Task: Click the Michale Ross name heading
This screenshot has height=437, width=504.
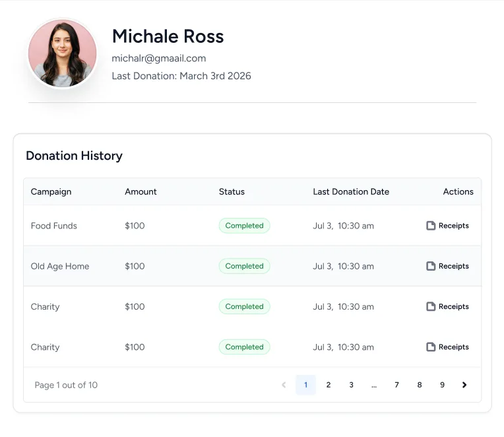Action: tap(168, 36)
